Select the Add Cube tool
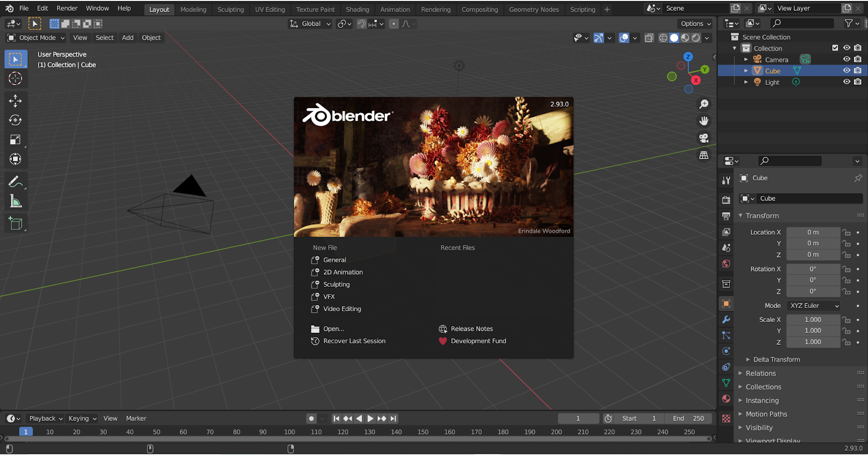Viewport: 868px width, 455px height. [x=16, y=223]
